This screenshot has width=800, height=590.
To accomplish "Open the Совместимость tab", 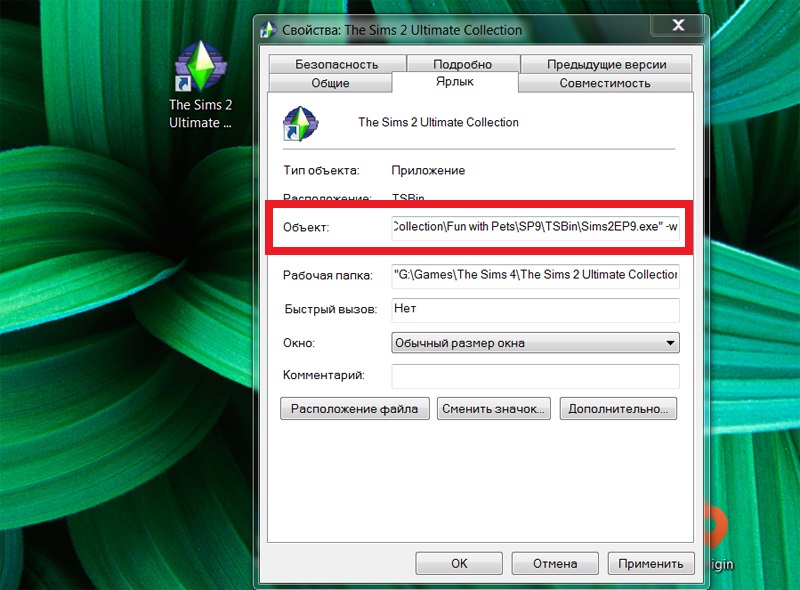I will (605, 83).
